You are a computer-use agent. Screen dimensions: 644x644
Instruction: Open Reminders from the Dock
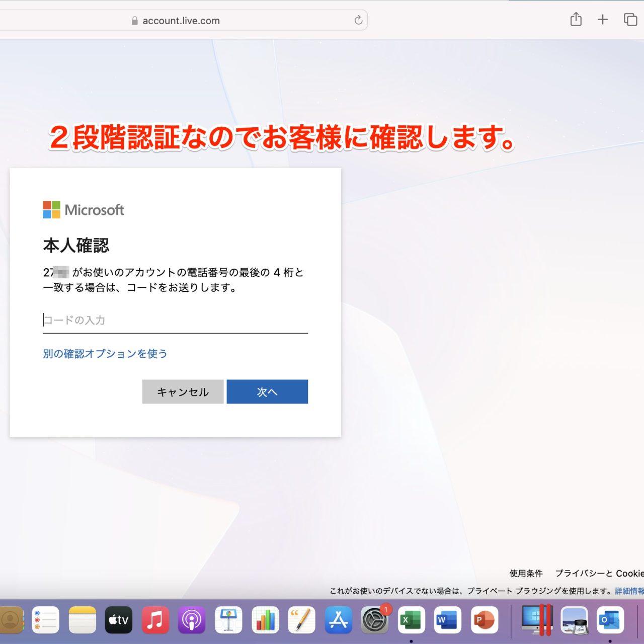46,620
